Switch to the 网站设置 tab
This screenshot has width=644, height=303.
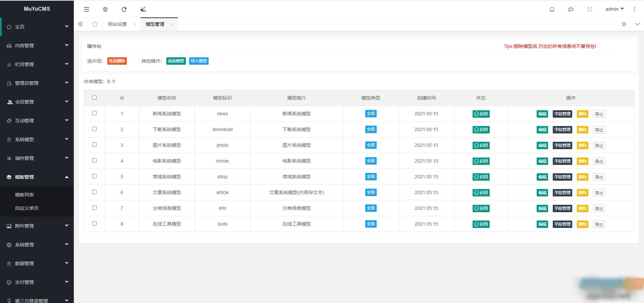click(117, 24)
